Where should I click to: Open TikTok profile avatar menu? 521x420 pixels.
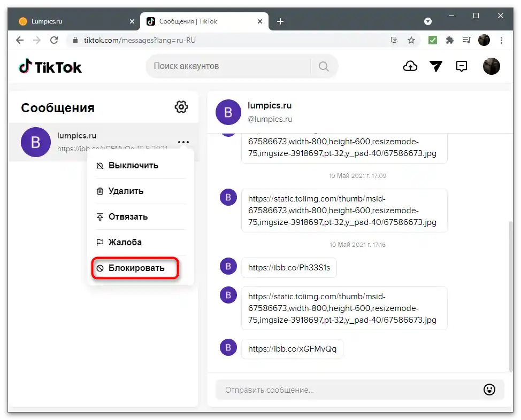click(491, 66)
